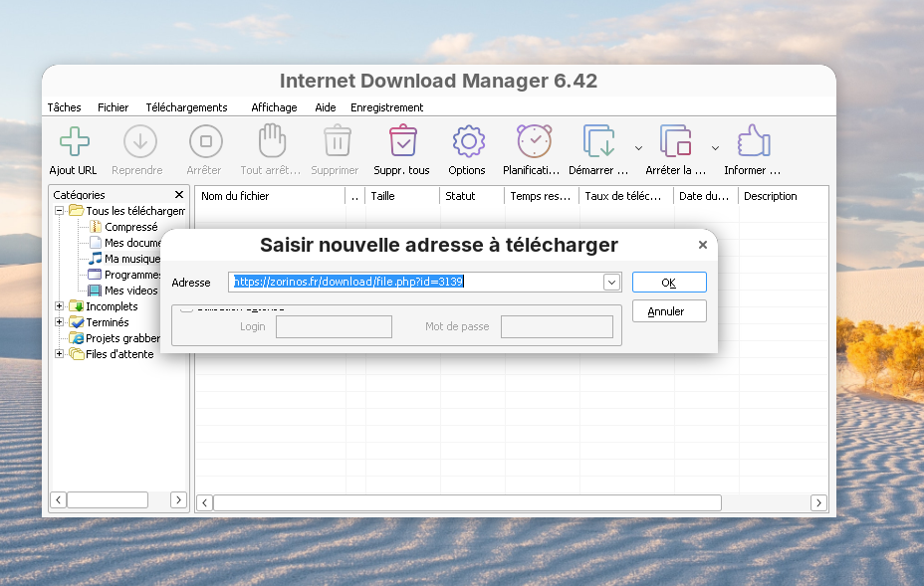
Task: Click the Arrêter la file icon
Action: coord(676,142)
